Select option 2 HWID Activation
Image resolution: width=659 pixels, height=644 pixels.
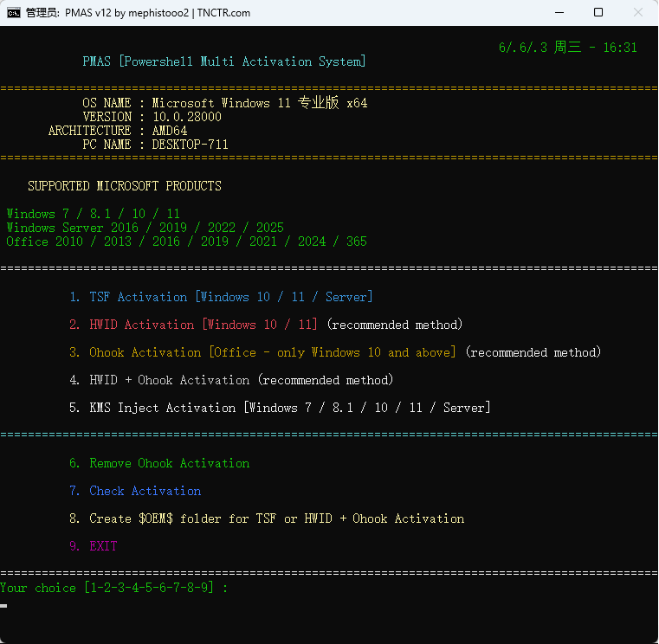click(x=266, y=325)
